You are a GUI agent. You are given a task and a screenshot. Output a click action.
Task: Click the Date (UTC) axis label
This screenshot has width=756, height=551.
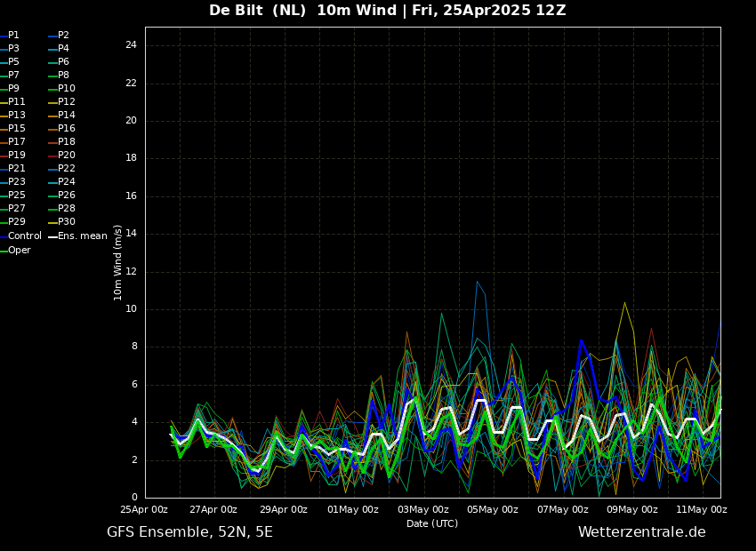coord(432,524)
